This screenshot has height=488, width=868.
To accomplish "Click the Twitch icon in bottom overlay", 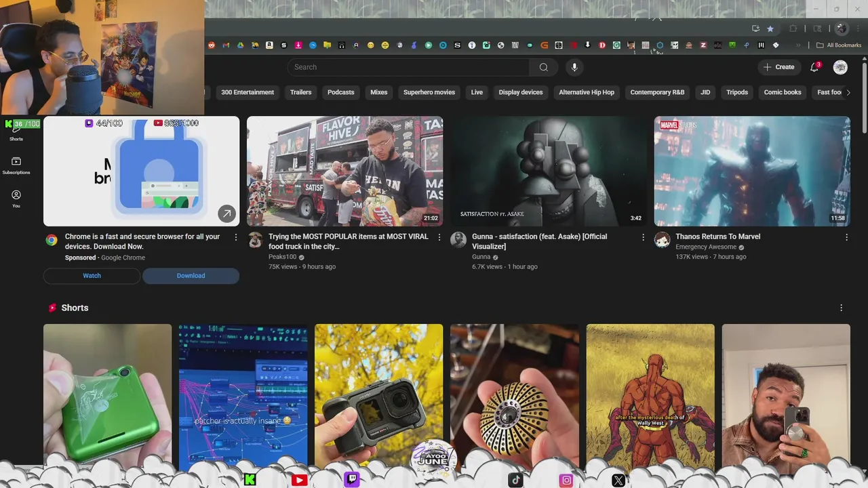I will (352, 480).
